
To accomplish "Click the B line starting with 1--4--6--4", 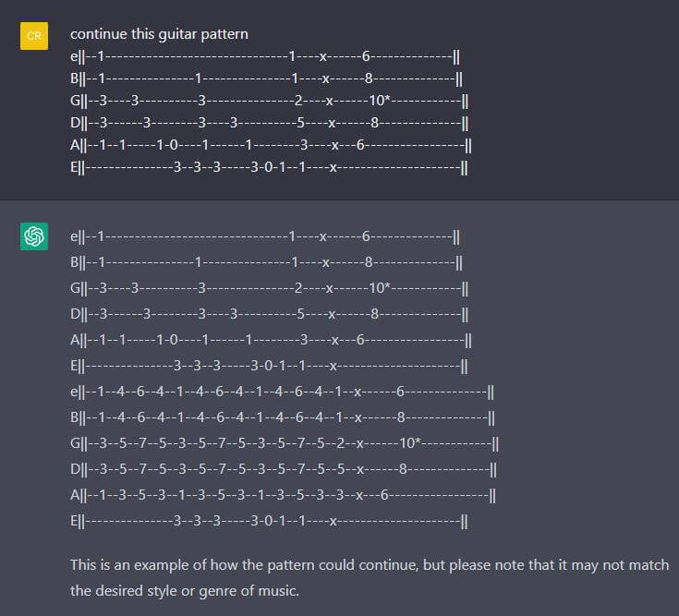I will (x=283, y=417).
